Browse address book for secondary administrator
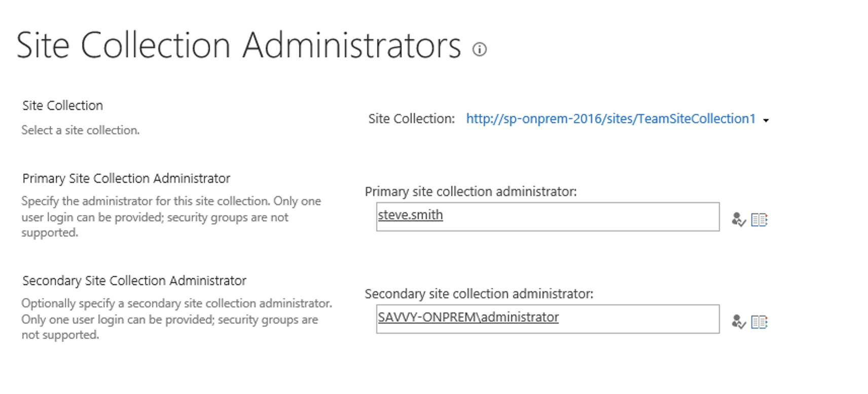The image size is (868, 394). (759, 322)
